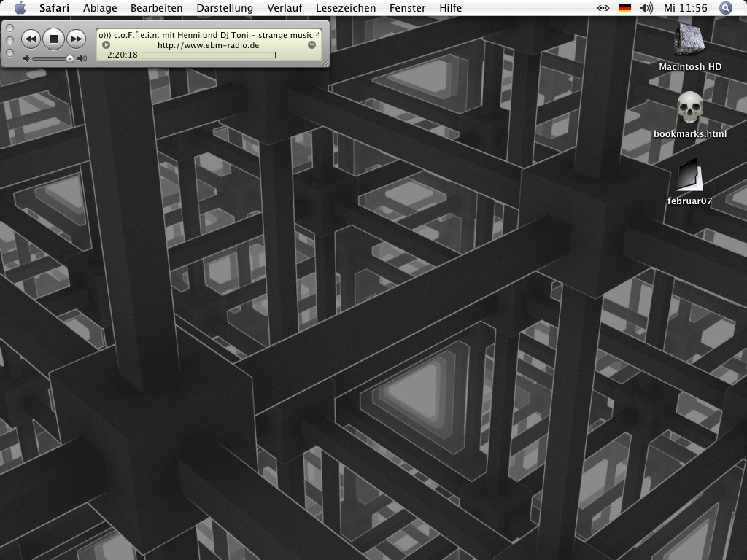Click the network connection status icon
Image resolution: width=747 pixels, height=560 pixels.
coord(603,8)
